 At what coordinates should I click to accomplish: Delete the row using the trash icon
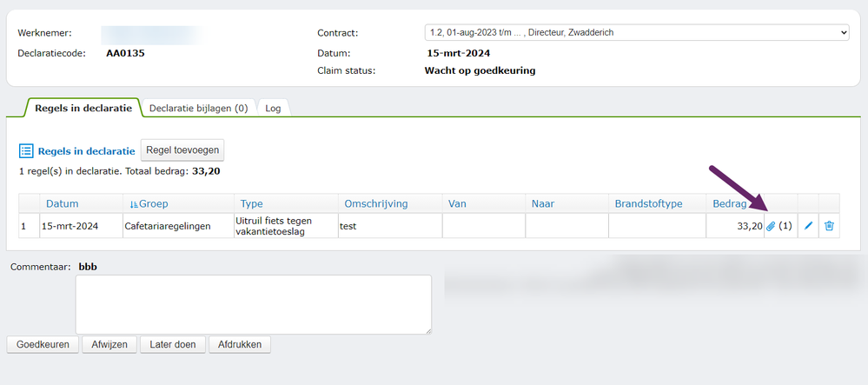click(x=829, y=226)
